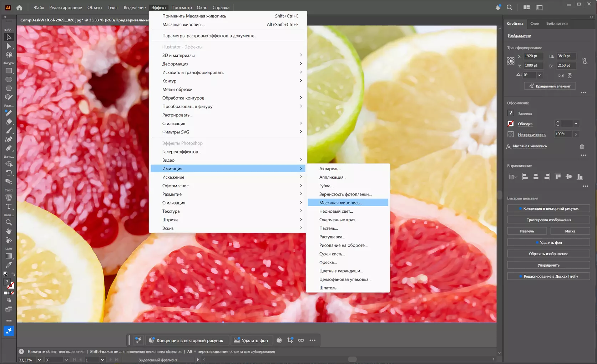
Task: Select the Polygon shape tool
Action: pyautogui.click(x=9, y=88)
